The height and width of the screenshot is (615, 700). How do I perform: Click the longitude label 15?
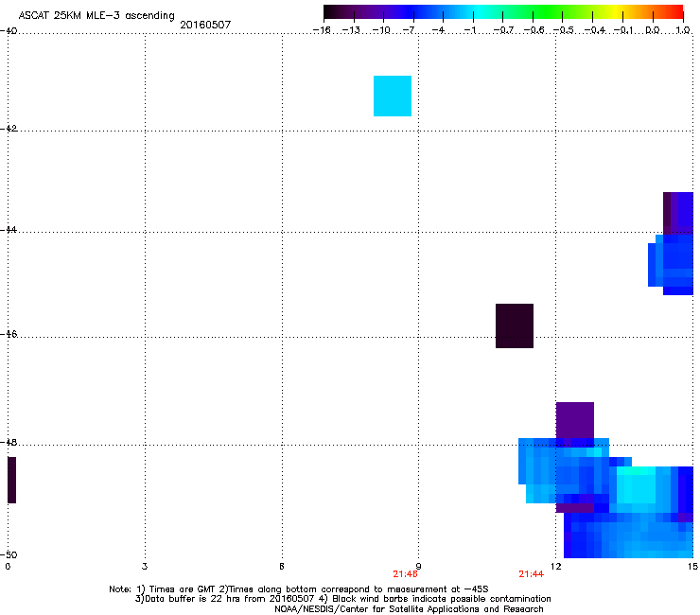(x=692, y=567)
